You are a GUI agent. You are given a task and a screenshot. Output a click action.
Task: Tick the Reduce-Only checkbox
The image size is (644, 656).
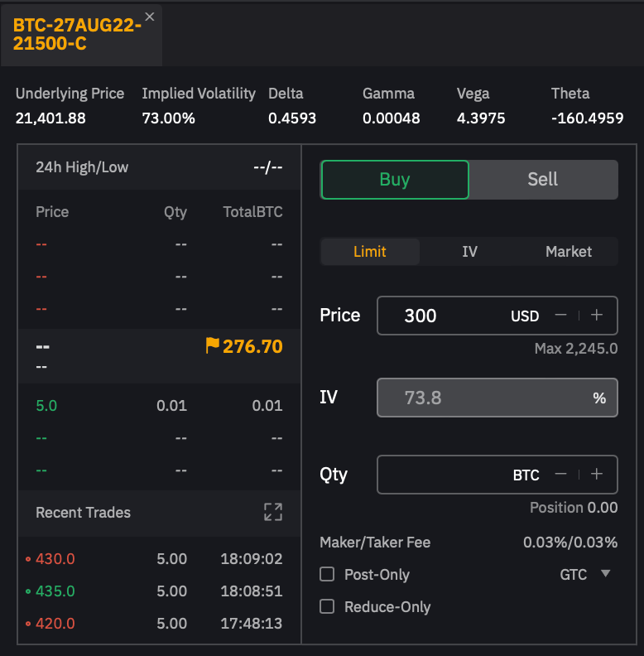click(327, 606)
